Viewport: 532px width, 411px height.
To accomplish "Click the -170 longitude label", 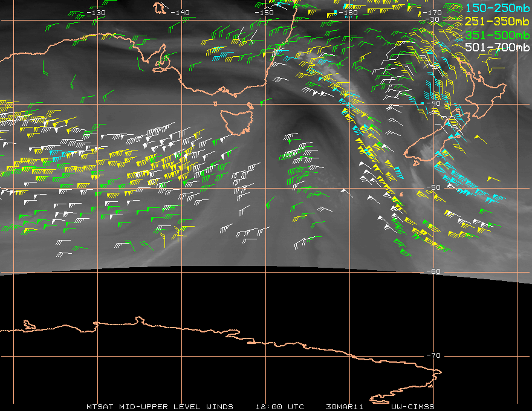I will (x=432, y=13).
